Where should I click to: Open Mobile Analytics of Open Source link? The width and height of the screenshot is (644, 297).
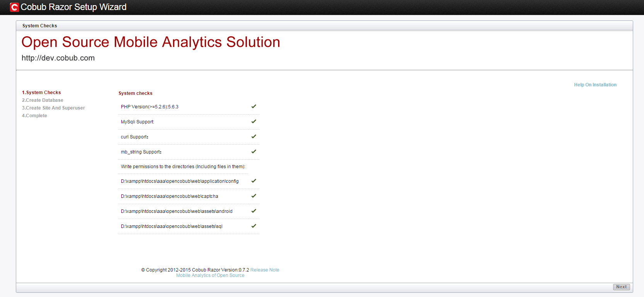click(x=210, y=275)
